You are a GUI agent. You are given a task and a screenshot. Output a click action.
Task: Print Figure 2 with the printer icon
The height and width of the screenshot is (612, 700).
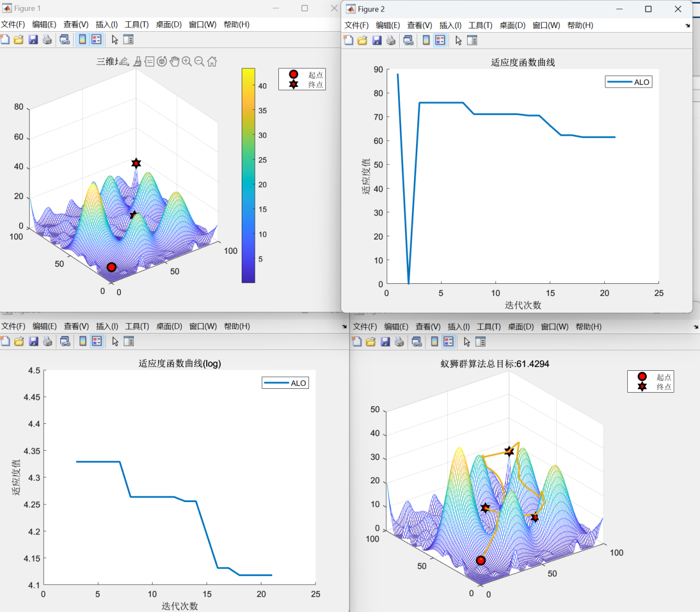390,40
